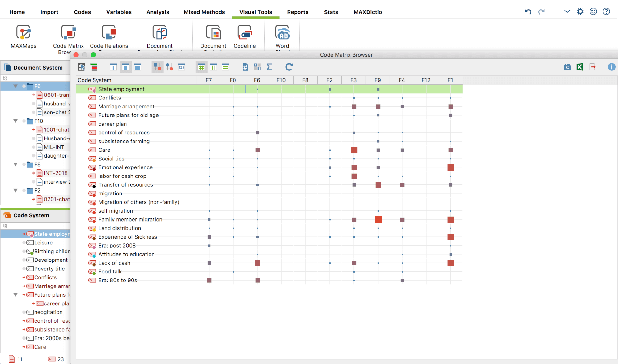Image resolution: width=618 pixels, height=364 pixels.
Task: Set wide column width in matrix
Action: pyautogui.click(x=138, y=67)
